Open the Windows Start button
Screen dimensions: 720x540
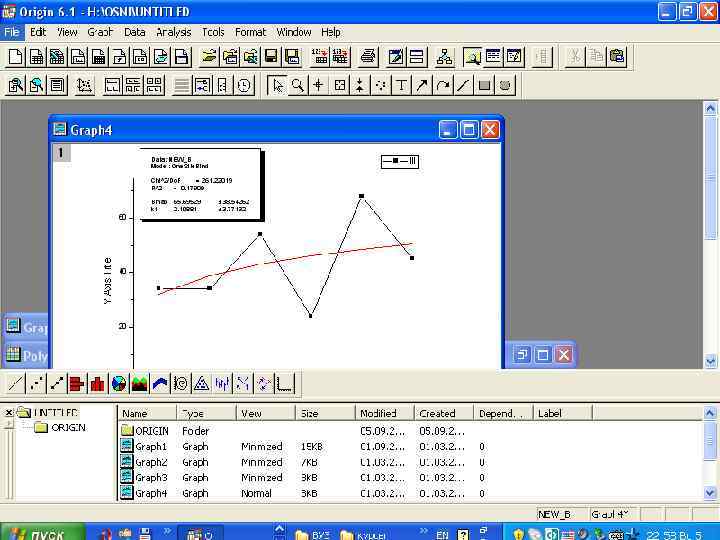click(41, 533)
